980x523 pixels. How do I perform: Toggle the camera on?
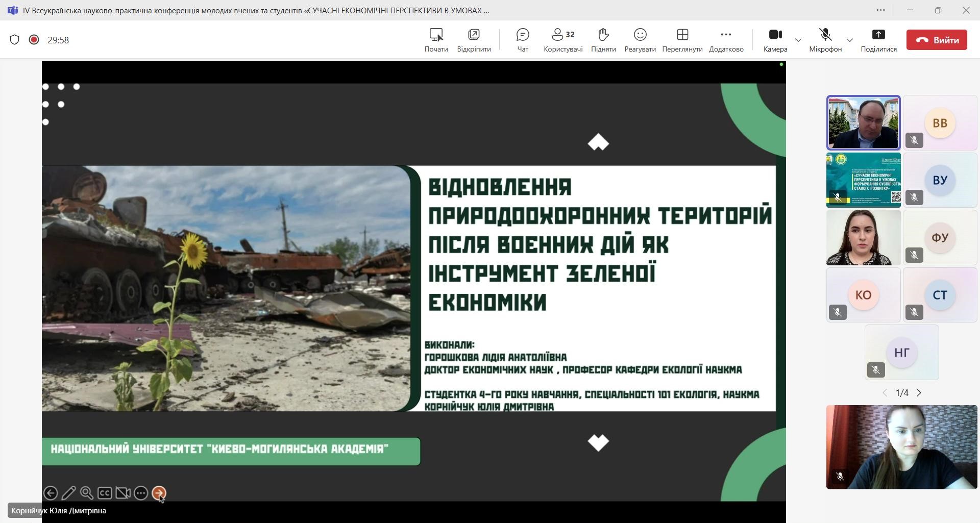(775, 40)
